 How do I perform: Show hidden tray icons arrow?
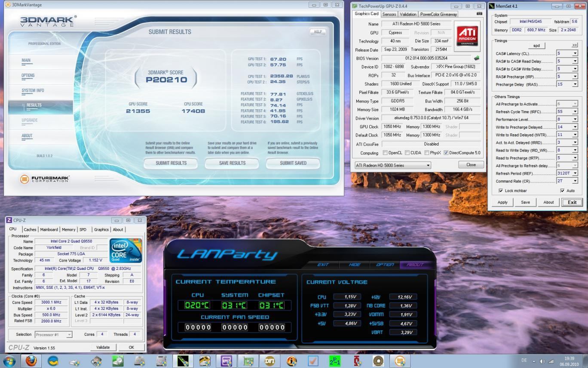(534, 361)
